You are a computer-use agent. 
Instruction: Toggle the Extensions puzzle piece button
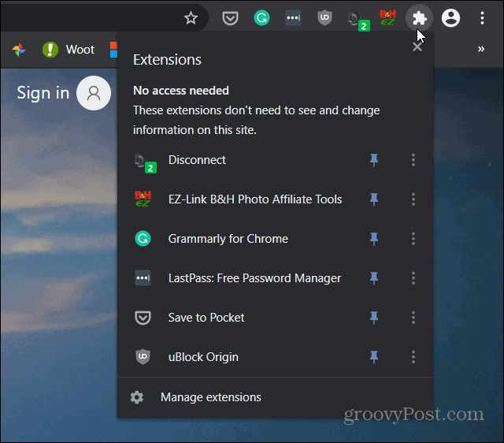pos(419,17)
